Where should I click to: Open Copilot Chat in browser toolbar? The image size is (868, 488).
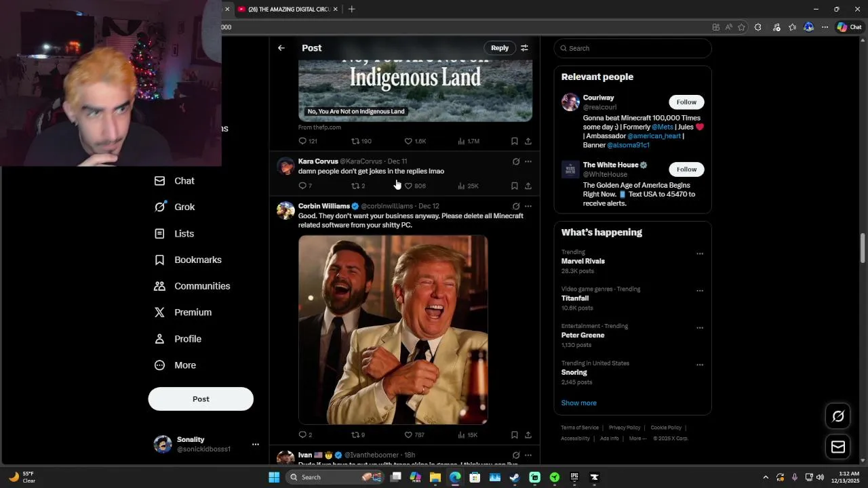coord(849,27)
